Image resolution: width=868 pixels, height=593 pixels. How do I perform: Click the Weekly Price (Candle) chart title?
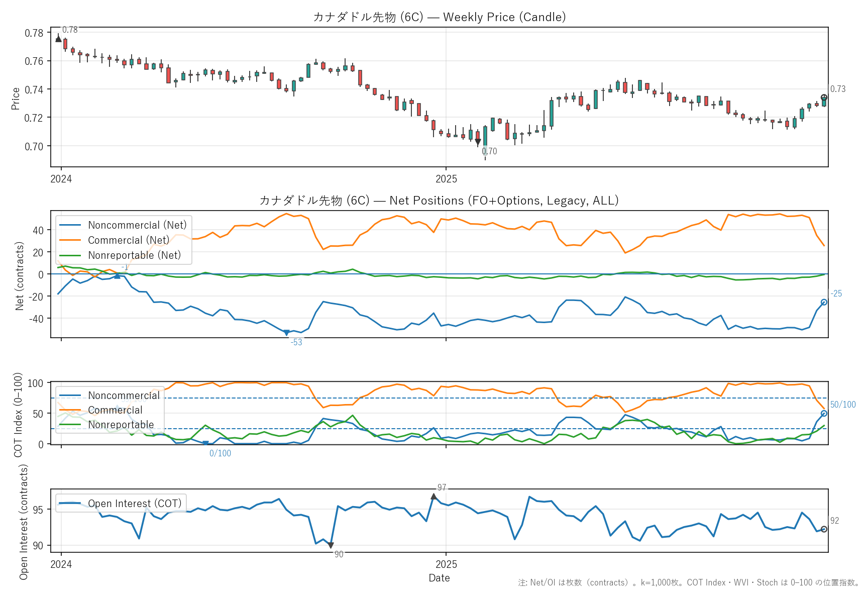(x=439, y=17)
